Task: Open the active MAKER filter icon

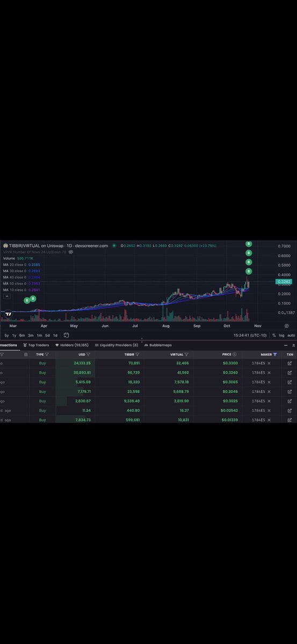Action: 276,355
